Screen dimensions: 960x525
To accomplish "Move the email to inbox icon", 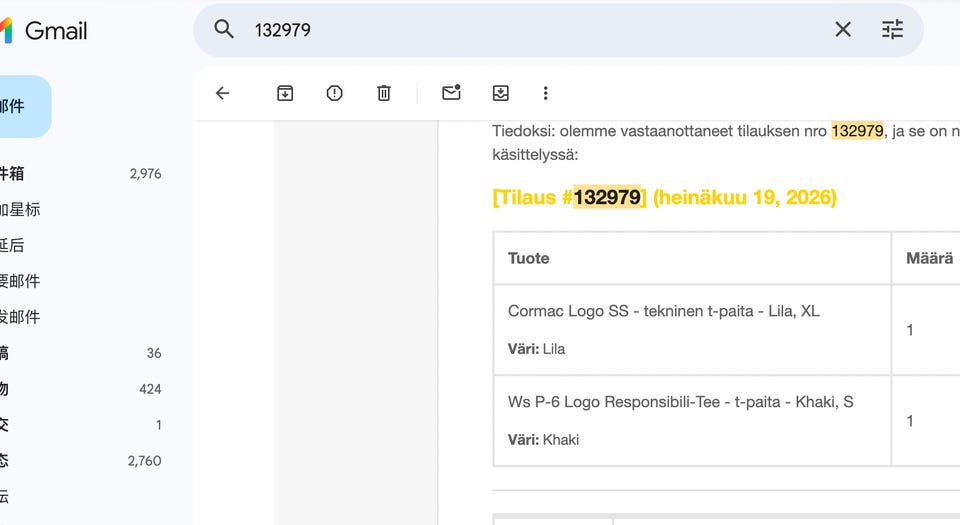I will 501,93.
